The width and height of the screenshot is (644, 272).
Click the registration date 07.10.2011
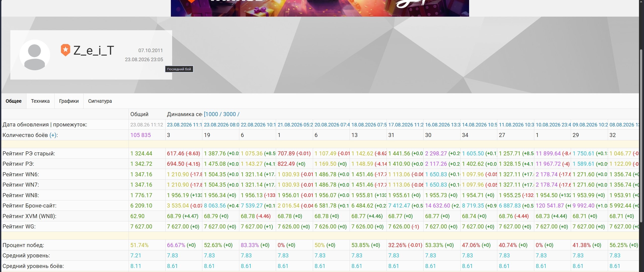pos(150,50)
